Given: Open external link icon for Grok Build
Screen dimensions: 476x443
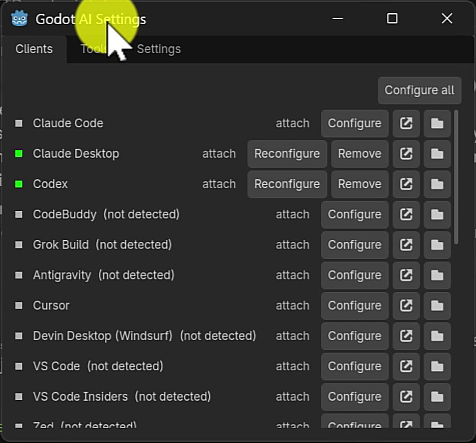Looking at the screenshot, I should pyautogui.click(x=406, y=245).
